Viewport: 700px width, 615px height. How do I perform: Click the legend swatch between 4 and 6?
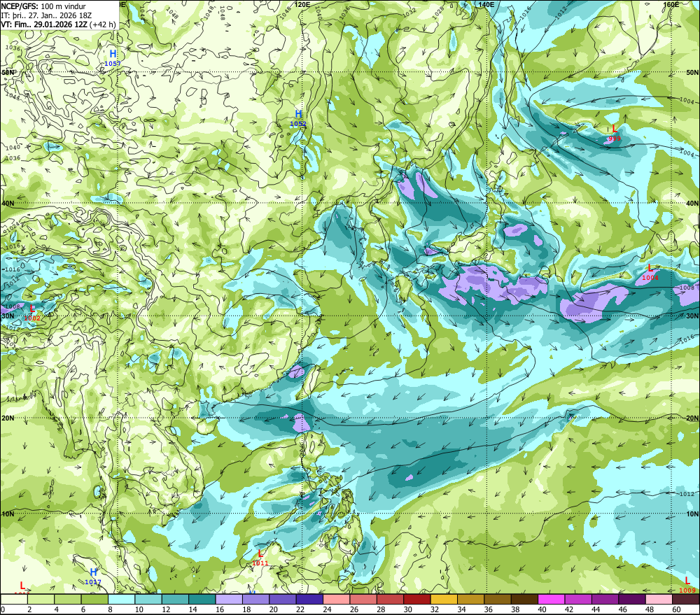[68, 599]
